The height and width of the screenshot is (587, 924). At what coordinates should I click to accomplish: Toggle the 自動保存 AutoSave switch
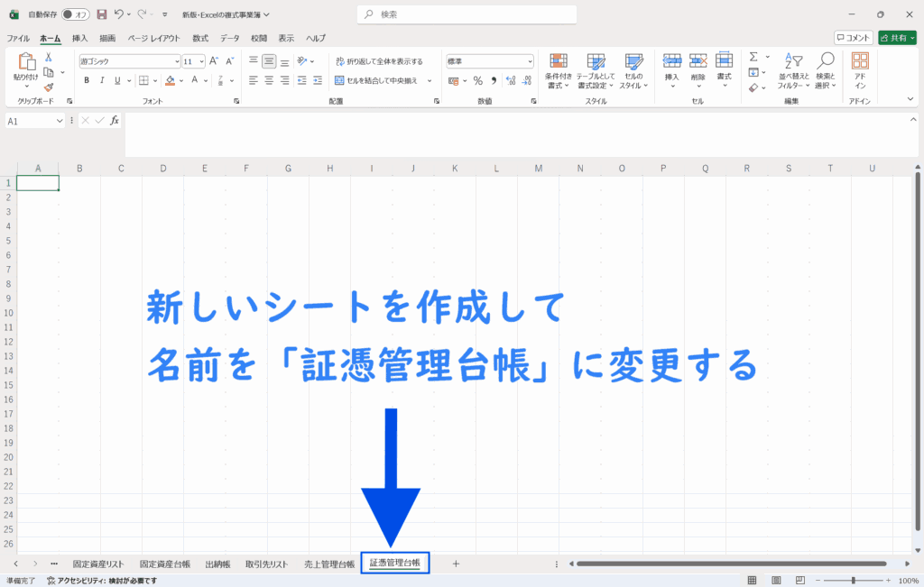point(76,14)
